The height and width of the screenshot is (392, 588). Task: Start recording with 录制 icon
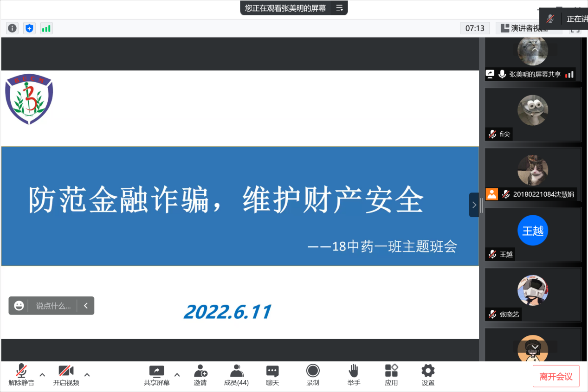point(313,375)
